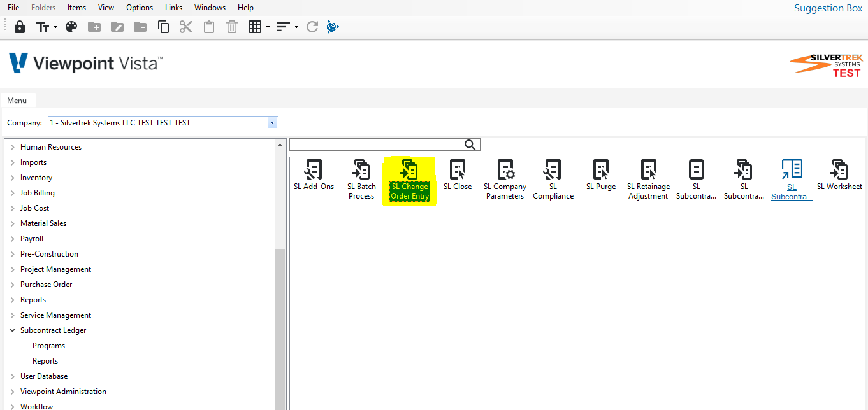This screenshot has width=868, height=410.
Task: Open the SL Purge program
Action: pyautogui.click(x=601, y=175)
